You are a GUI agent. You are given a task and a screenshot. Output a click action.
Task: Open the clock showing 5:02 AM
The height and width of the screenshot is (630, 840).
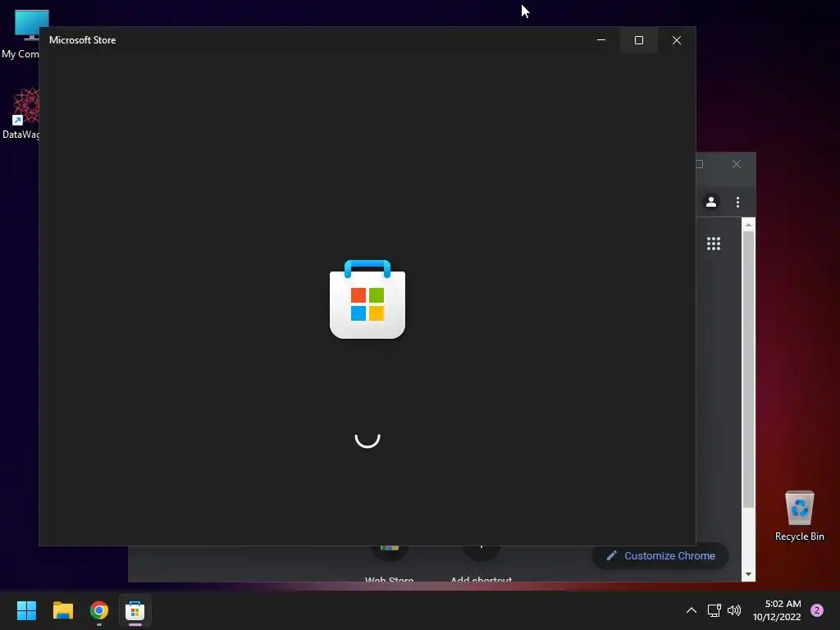click(777, 610)
